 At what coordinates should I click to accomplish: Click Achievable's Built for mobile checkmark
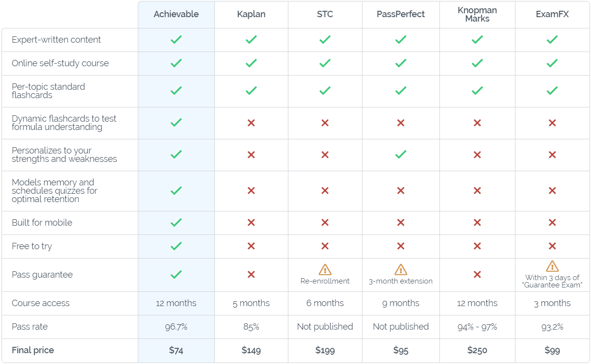coord(176,223)
